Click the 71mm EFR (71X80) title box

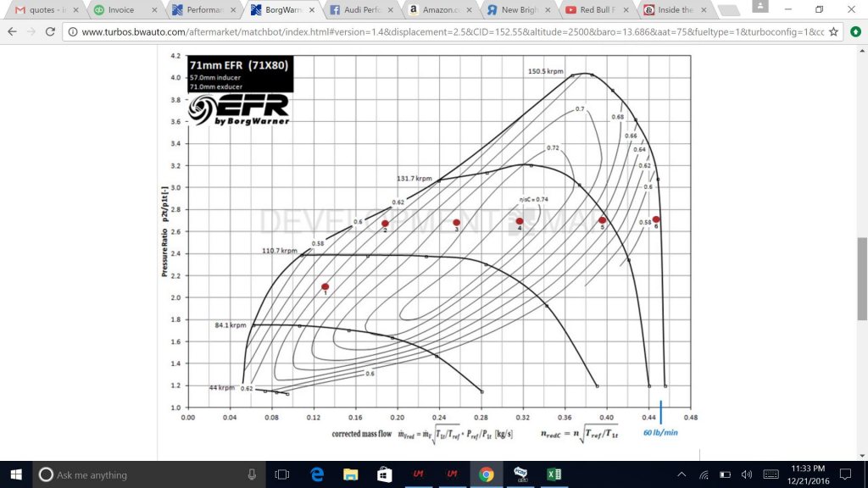tap(240, 75)
